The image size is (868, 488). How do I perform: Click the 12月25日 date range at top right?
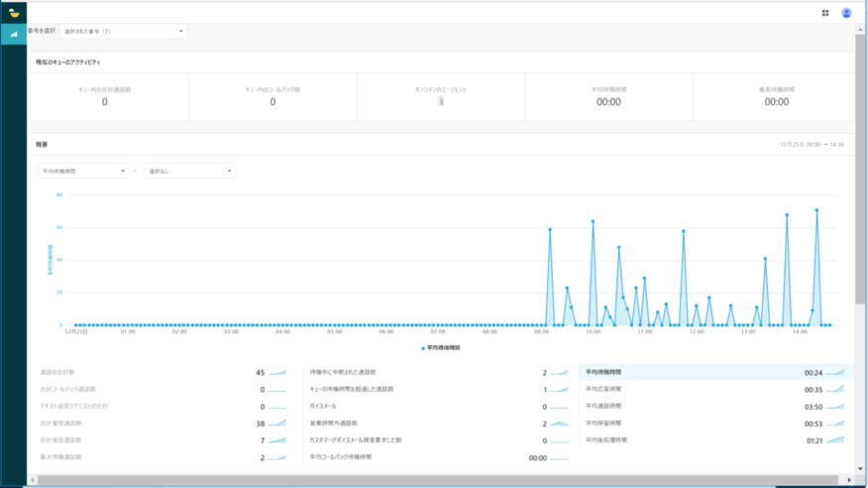click(x=812, y=144)
